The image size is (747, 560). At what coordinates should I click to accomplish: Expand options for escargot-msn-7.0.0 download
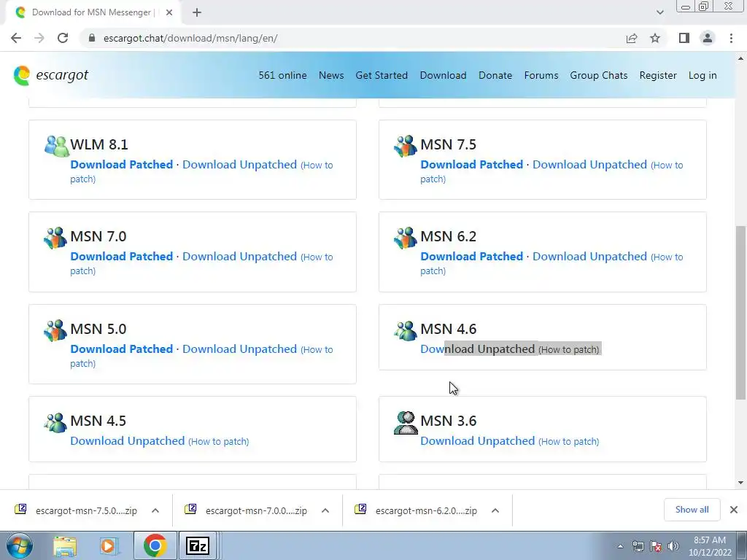(325, 510)
